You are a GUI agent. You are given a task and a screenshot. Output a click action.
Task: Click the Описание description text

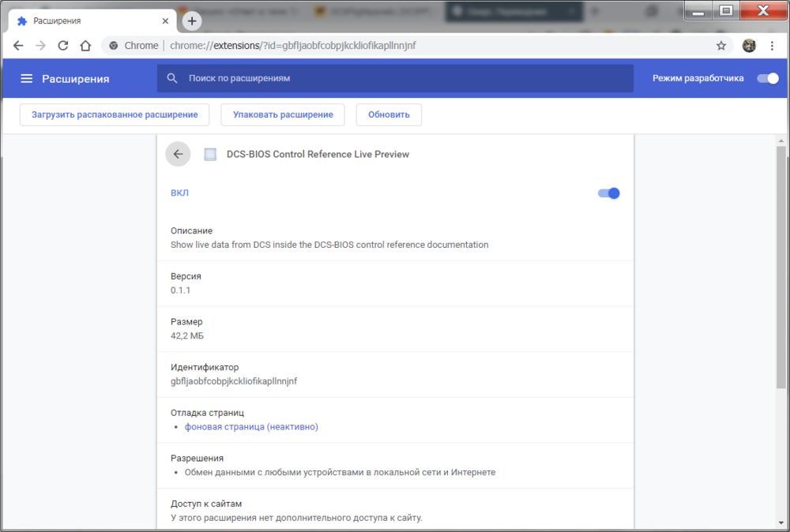tap(329, 245)
